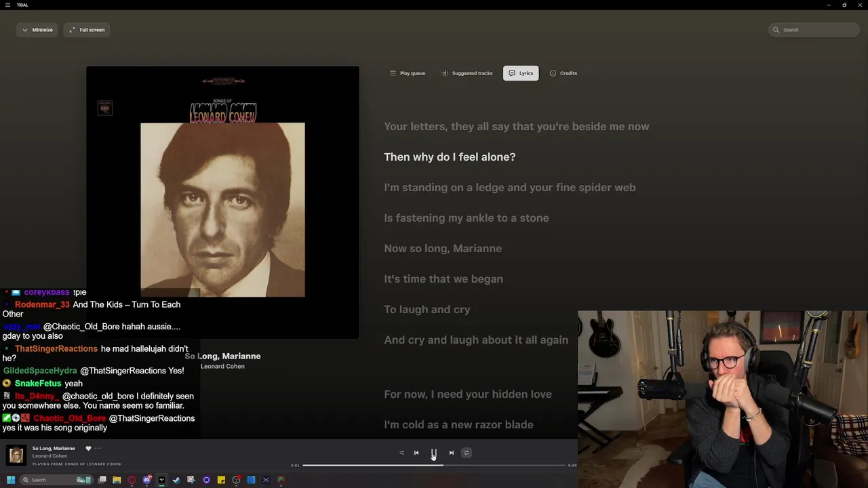Screen dimensions: 868x488
Task: Like So Long, Marianne with heart icon
Action: [88, 448]
